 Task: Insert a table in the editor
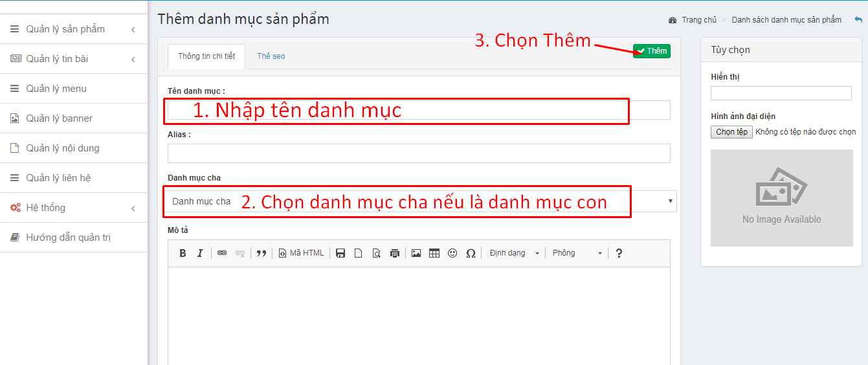click(434, 253)
